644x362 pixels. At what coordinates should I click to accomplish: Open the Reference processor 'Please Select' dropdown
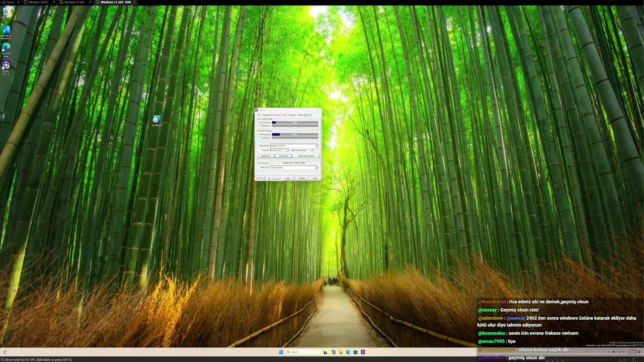pos(294,167)
